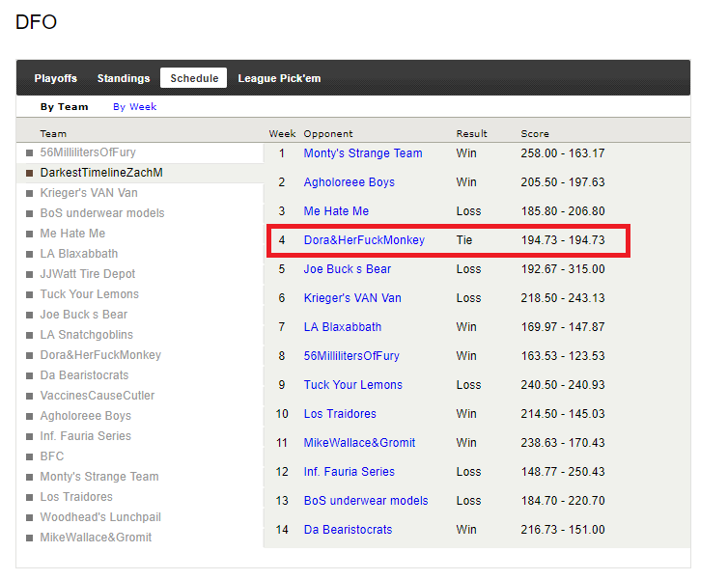The height and width of the screenshot is (580, 728).
Task: Select BFC in team list
Action: point(51,456)
